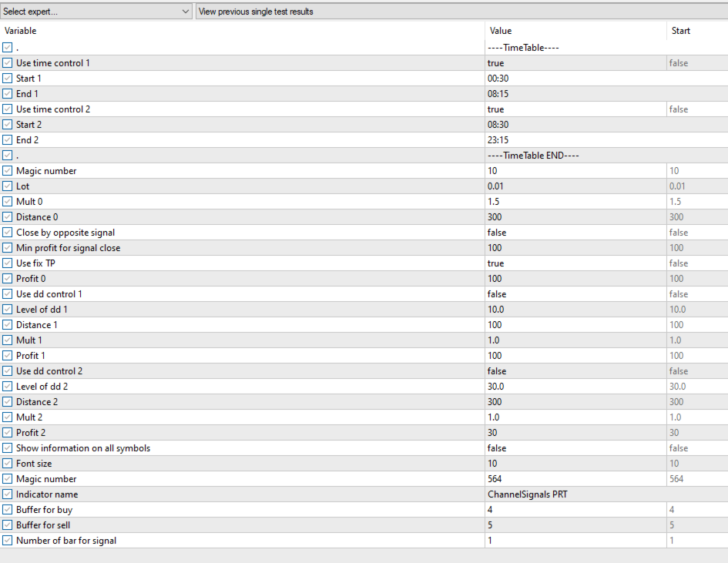The height and width of the screenshot is (563, 728).
Task: Edit the End 2 value 23:15
Action: click(574, 140)
